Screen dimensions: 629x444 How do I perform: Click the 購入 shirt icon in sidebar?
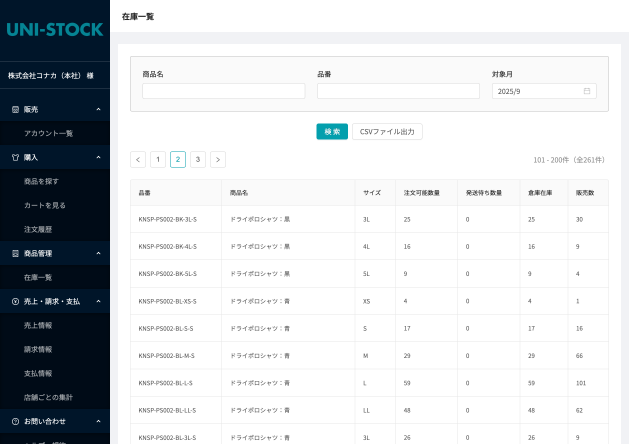tap(15, 157)
